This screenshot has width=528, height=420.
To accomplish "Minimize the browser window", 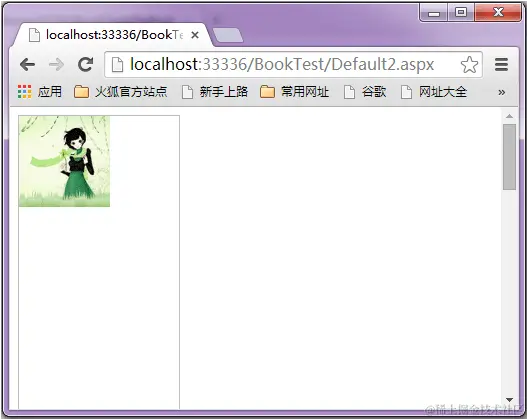I will click(x=434, y=12).
